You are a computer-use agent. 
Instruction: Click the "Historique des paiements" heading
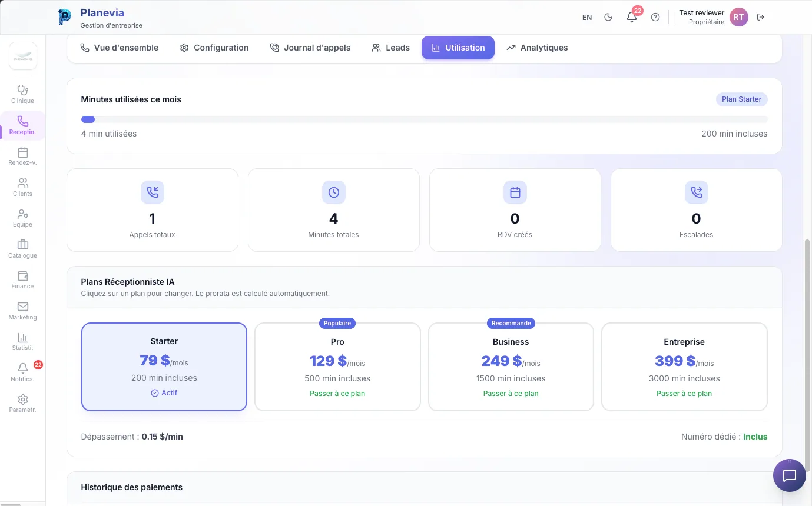coord(132,487)
